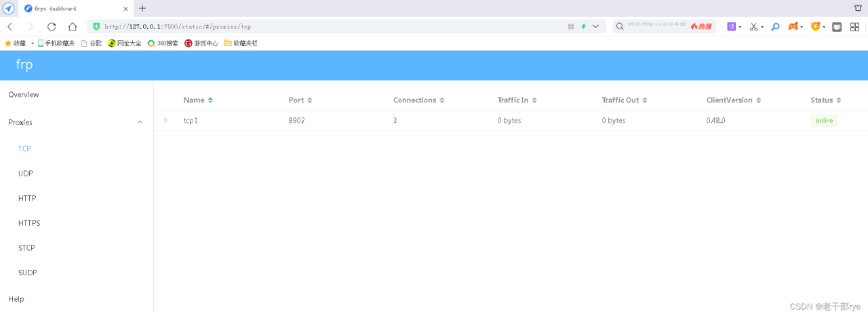Image resolution: width=868 pixels, height=316 pixels.
Task: Click the green lightning speed mode icon
Action: click(583, 26)
